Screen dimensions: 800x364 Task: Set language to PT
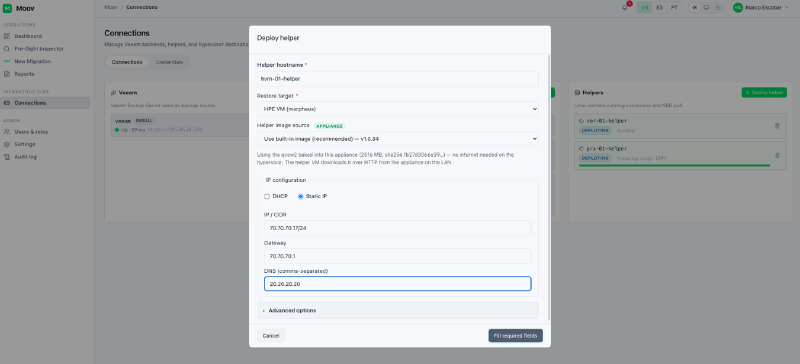click(674, 8)
